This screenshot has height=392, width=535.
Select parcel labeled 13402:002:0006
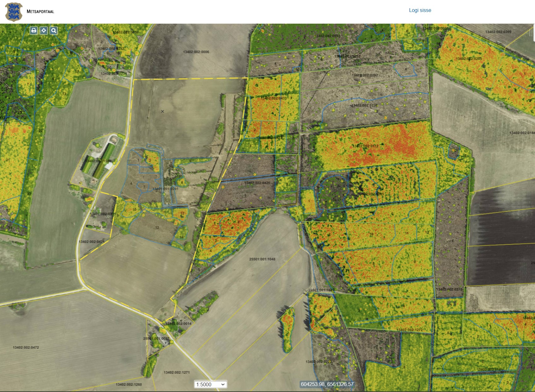click(196, 52)
